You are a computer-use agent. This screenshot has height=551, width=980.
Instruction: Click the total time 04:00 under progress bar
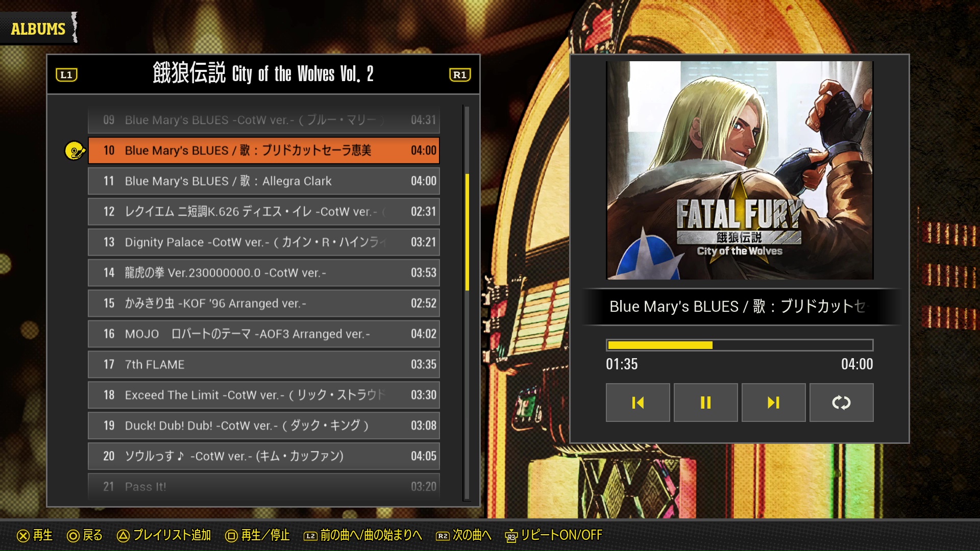point(857,364)
